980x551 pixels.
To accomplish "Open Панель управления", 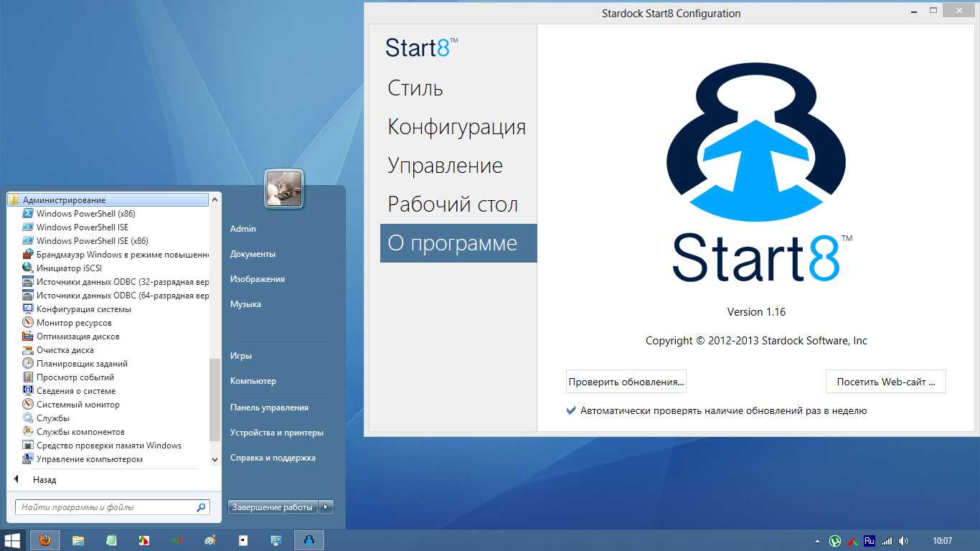I will (x=269, y=408).
